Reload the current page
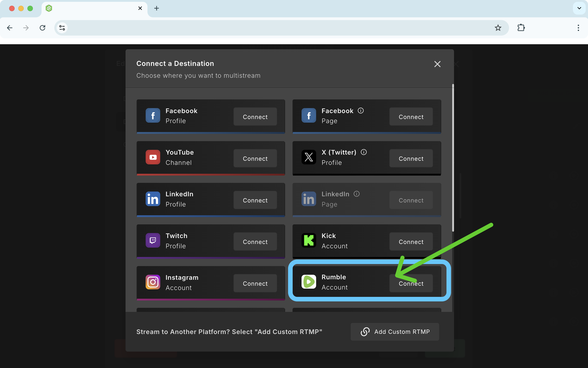The width and height of the screenshot is (588, 368). tap(42, 28)
